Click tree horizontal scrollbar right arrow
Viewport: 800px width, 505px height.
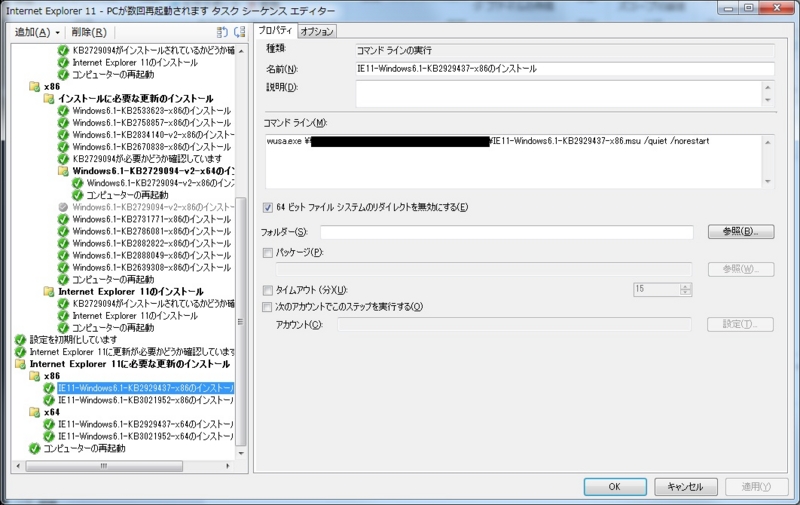[x=228, y=466]
